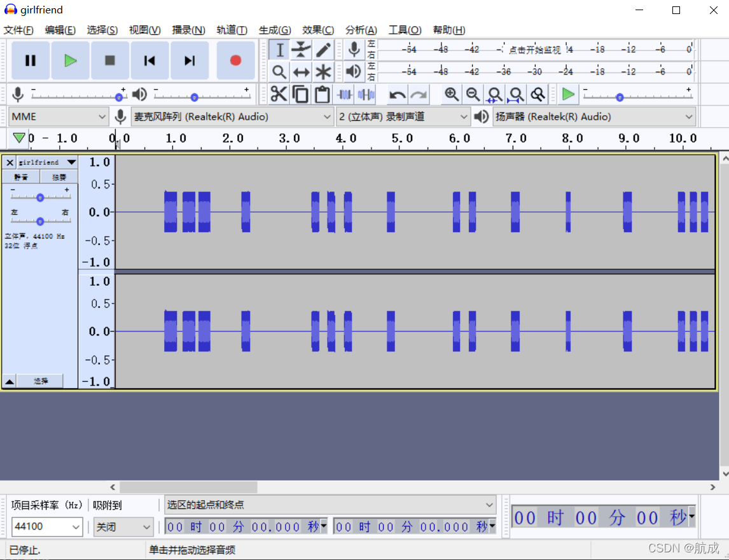
Task: Open the 分析(A) menu
Action: [x=361, y=31]
